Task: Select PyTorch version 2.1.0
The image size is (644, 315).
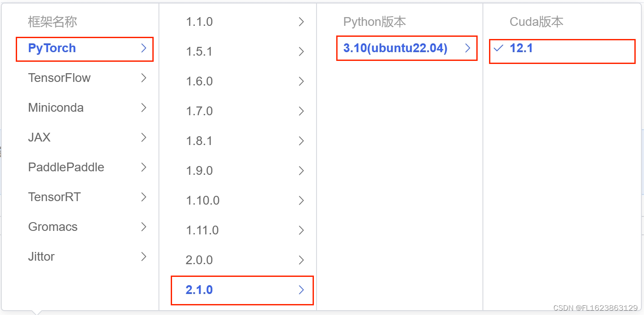Action: pyautogui.click(x=199, y=290)
